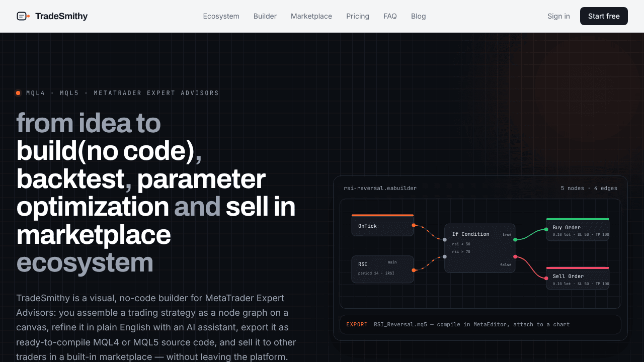Screen dimensions: 644x362
Task: Select the Sell Order node
Action: coord(578,279)
